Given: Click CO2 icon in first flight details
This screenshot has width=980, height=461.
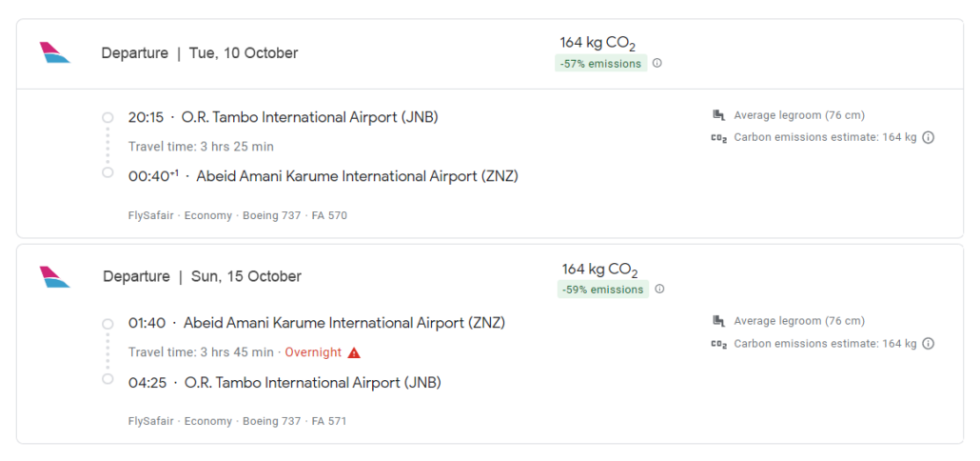Looking at the screenshot, I should pos(718,137).
